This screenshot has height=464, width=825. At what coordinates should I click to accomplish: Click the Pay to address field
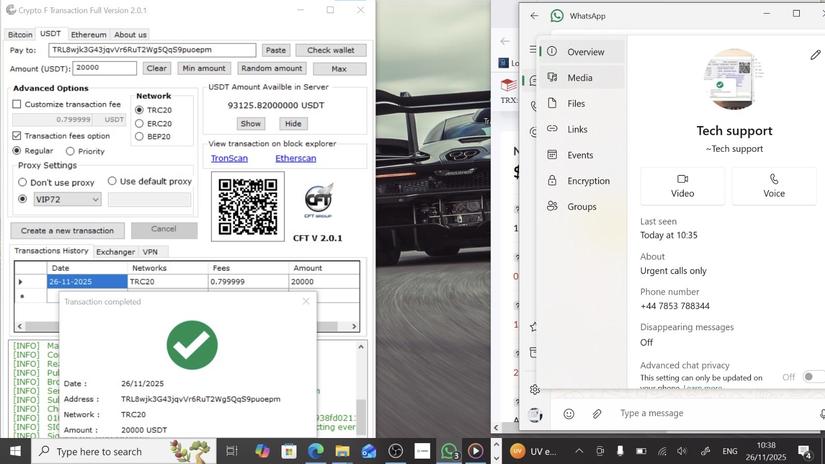click(152, 50)
